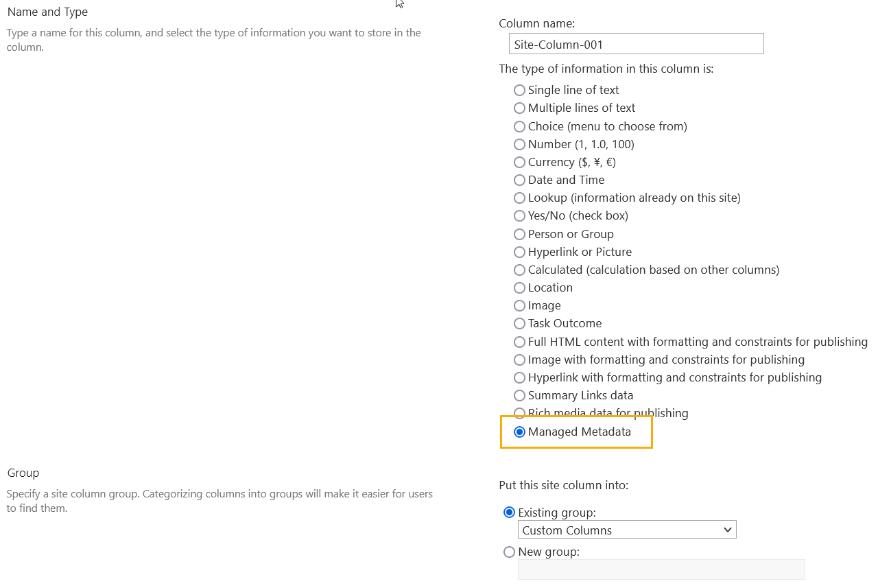Screen dimensions: 878x588
Task: Enable the New group option
Action: 509,552
